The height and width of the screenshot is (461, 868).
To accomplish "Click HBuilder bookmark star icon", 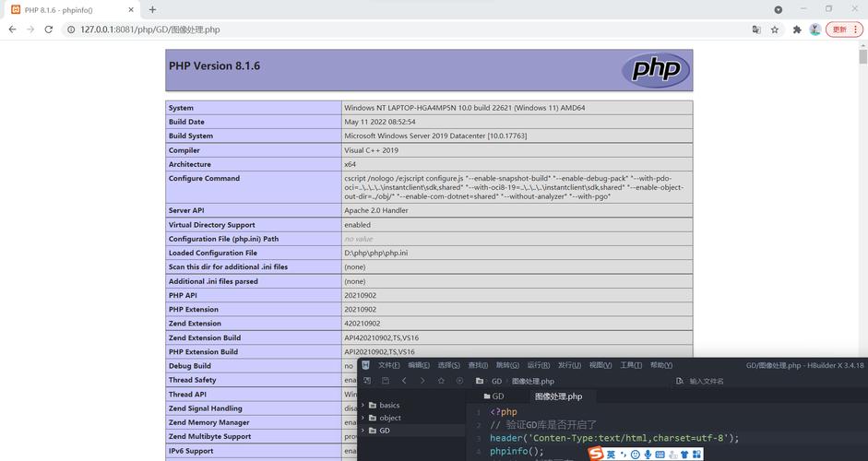I will [x=441, y=381].
